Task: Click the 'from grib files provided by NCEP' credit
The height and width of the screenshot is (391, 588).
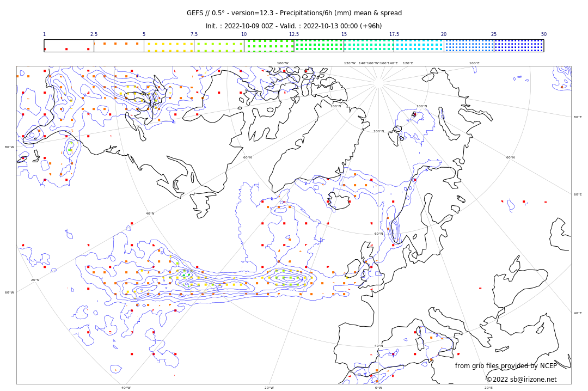Action: (506, 366)
